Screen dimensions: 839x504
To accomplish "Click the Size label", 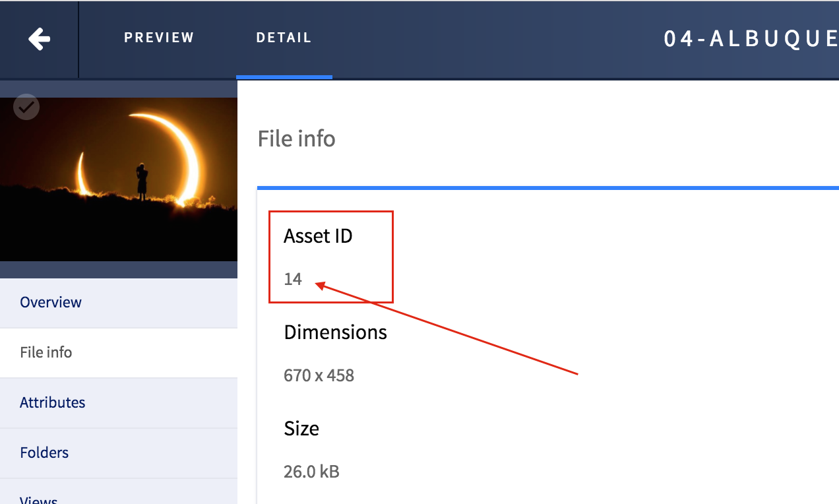I will tap(301, 428).
